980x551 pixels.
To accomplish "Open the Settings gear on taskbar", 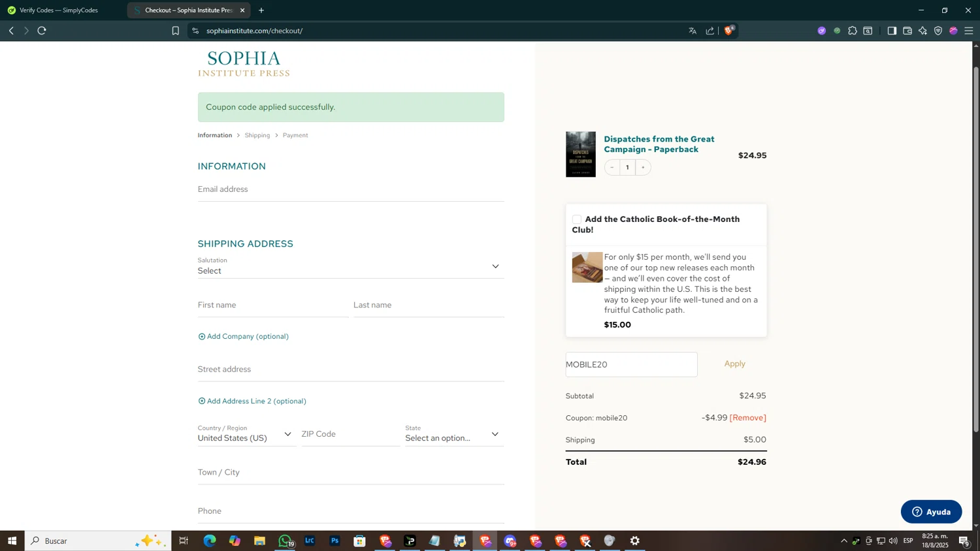I will coord(634,541).
